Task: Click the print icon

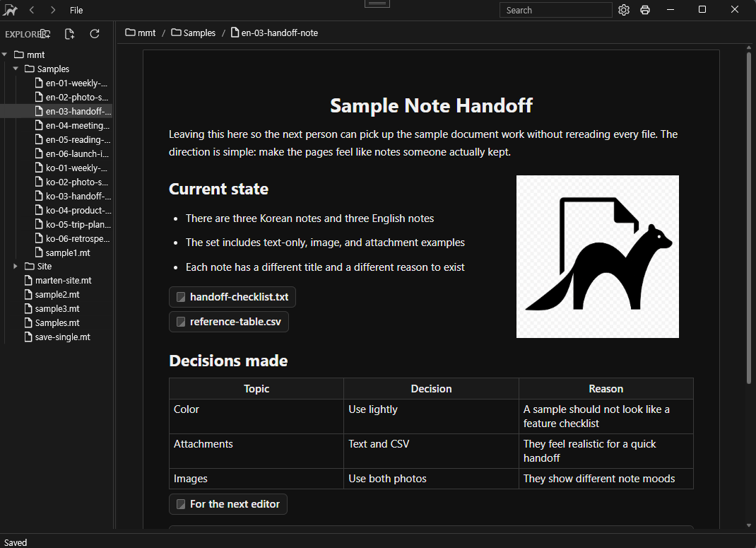Action: tap(645, 10)
